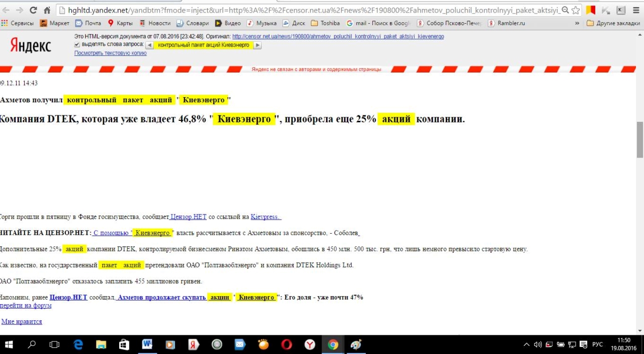This screenshot has height=354, width=644.
Task: Open the yellow-red bookmark extension icon
Action: point(591,10)
